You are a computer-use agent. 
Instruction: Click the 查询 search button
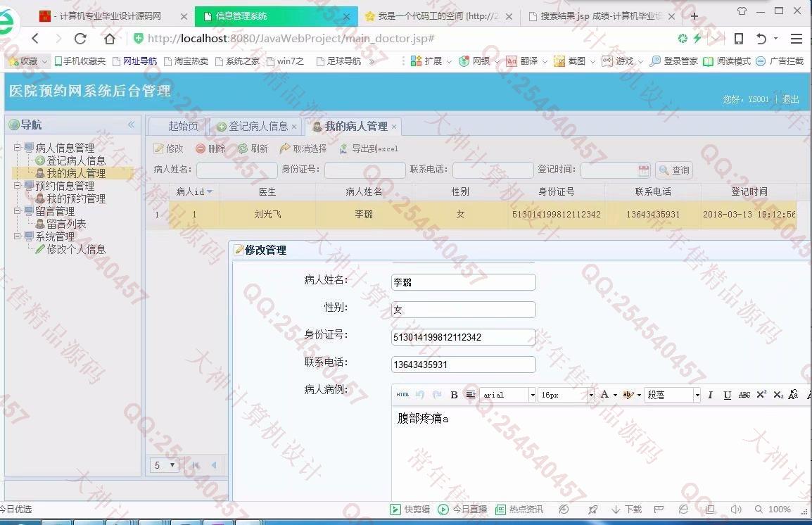pos(674,170)
